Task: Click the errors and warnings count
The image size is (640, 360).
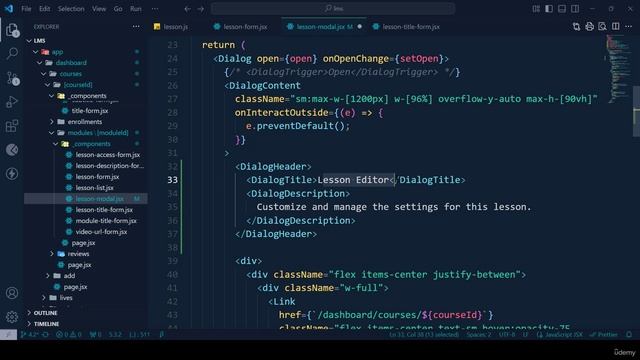Action: tap(69, 335)
